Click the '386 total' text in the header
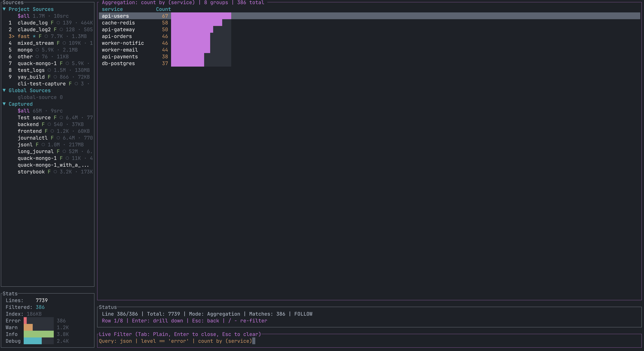 coord(251,2)
